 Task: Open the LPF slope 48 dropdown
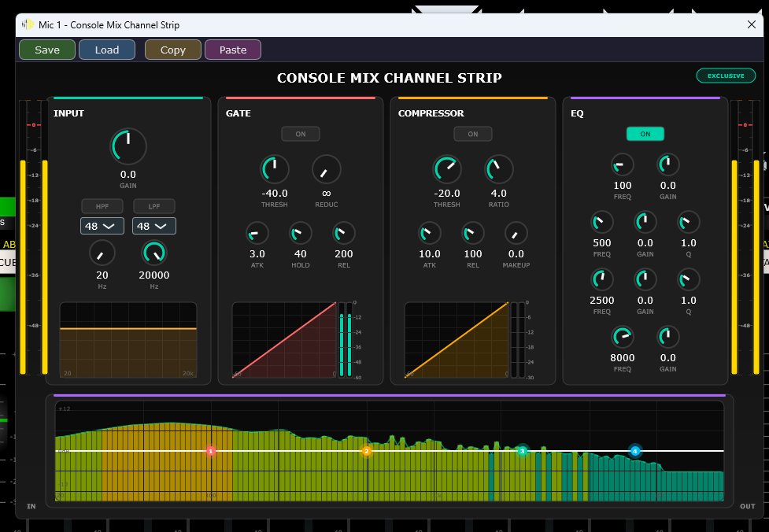pos(154,226)
